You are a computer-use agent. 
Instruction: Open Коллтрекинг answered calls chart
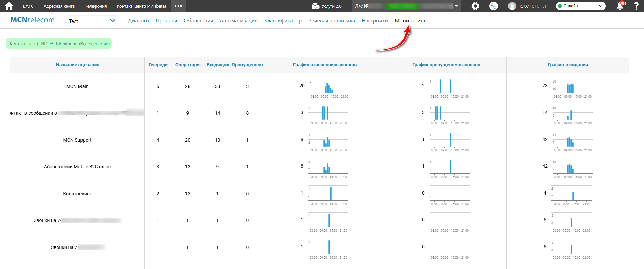coord(328,196)
